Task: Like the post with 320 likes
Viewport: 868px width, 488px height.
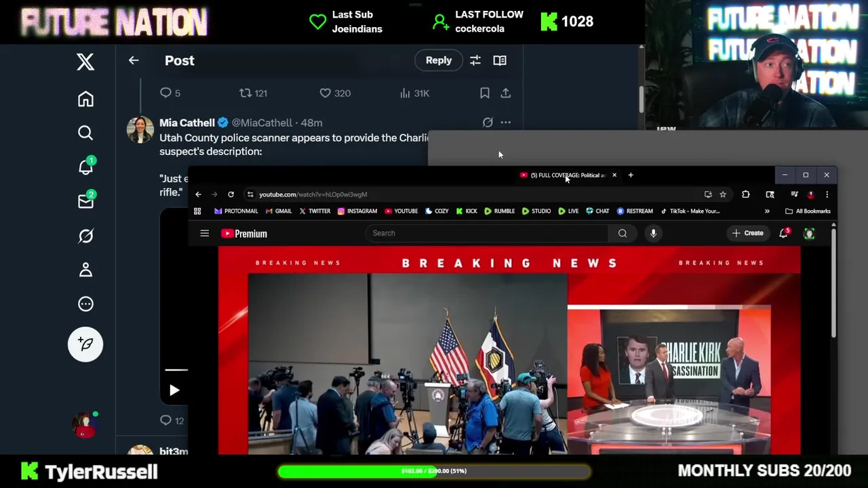Action: pyautogui.click(x=335, y=93)
